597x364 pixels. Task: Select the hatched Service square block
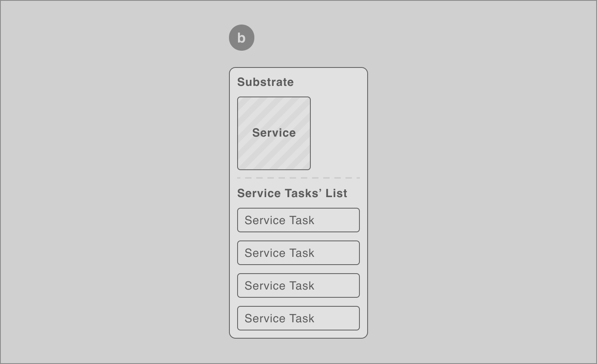coord(274,133)
